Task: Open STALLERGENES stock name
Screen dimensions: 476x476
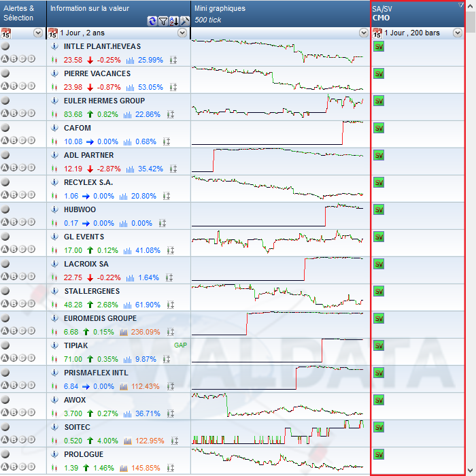Action: (92, 291)
